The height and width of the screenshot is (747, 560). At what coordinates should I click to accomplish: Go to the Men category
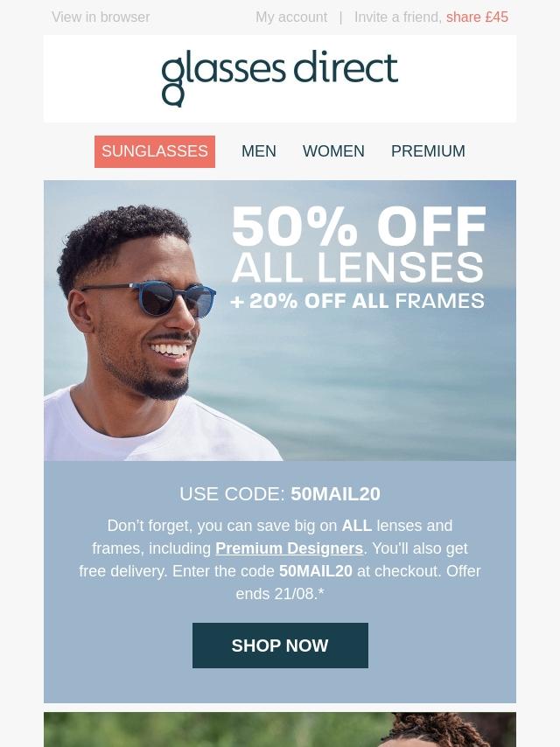click(x=259, y=151)
